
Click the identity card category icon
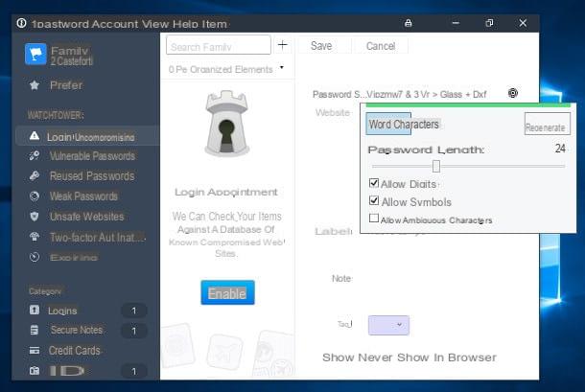pyautogui.click(x=35, y=371)
